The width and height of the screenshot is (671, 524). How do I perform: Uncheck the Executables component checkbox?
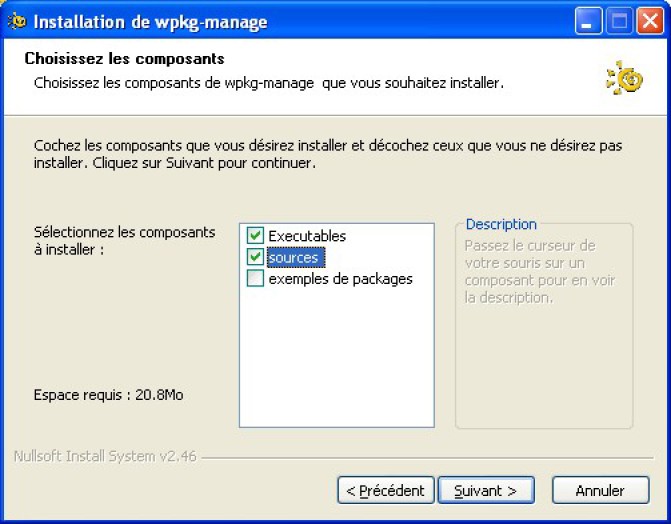point(256,236)
